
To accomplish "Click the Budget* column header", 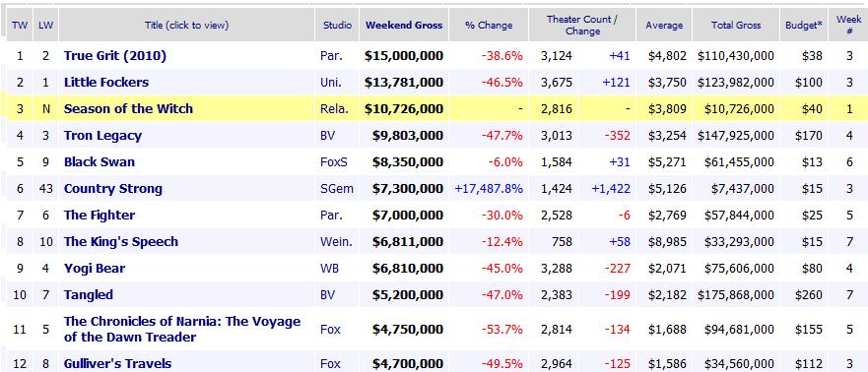I will (804, 25).
